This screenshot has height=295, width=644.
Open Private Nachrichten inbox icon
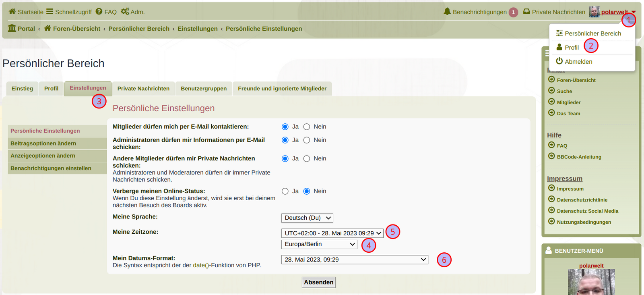click(526, 12)
